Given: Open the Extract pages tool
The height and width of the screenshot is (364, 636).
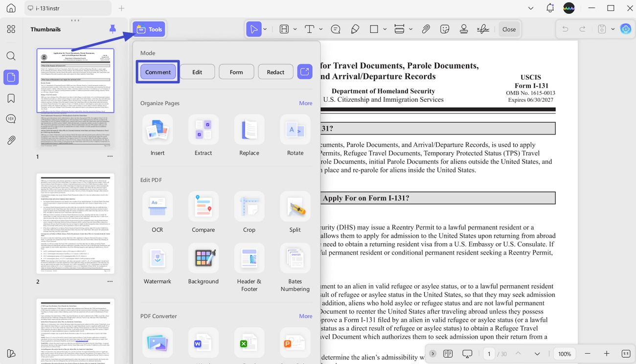Looking at the screenshot, I should click(203, 136).
